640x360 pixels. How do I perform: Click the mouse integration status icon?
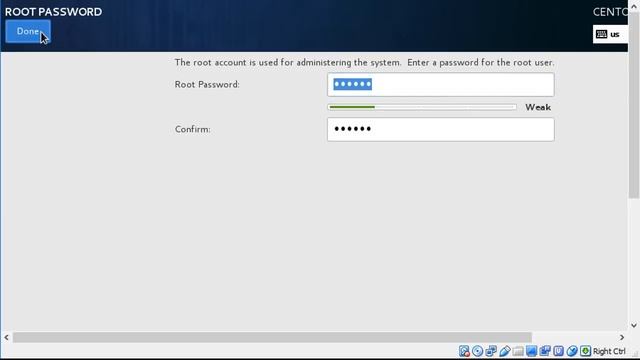[572, 351]
